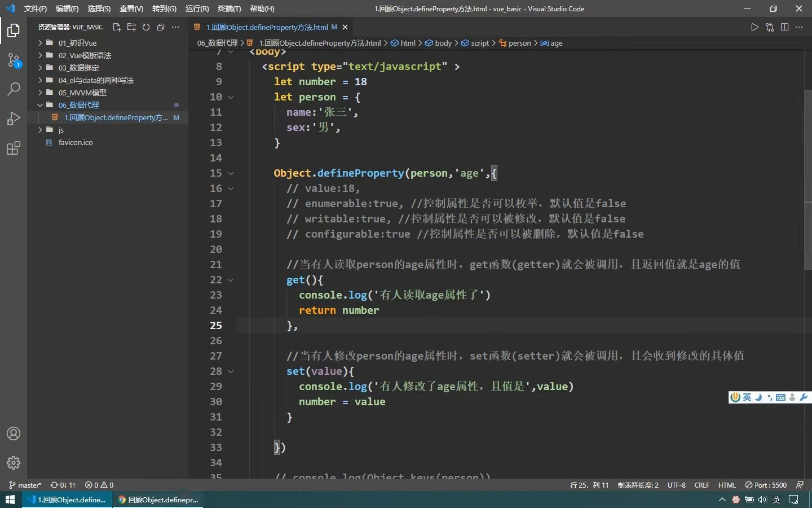The height and width of the screenshot is (508, 812).
Task: Open changes compare icon in editor toolbar
Action: (770, 27)
